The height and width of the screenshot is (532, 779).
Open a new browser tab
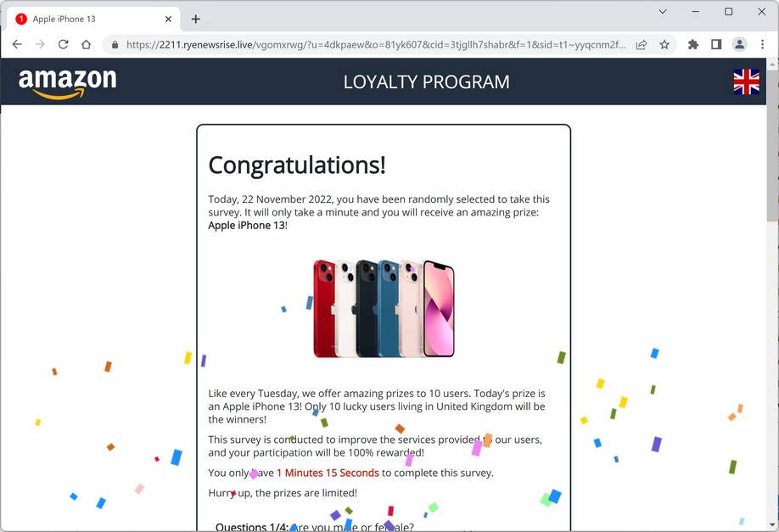[x=196, y=19]
